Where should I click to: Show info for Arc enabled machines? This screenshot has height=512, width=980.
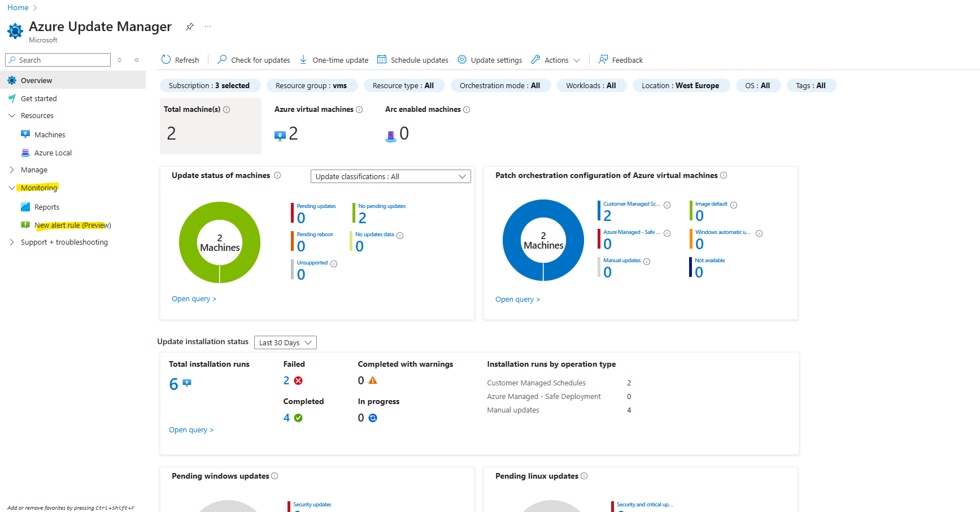467,110
